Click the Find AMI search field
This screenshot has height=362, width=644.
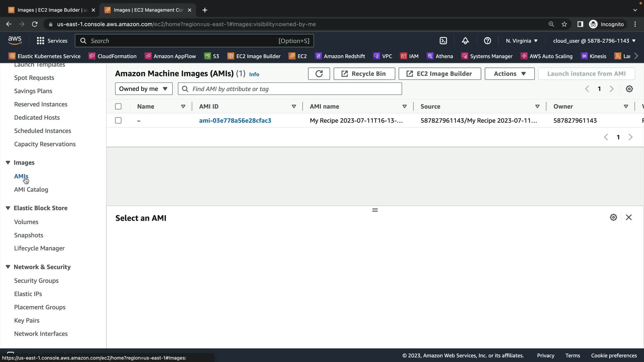pos(295,89)
